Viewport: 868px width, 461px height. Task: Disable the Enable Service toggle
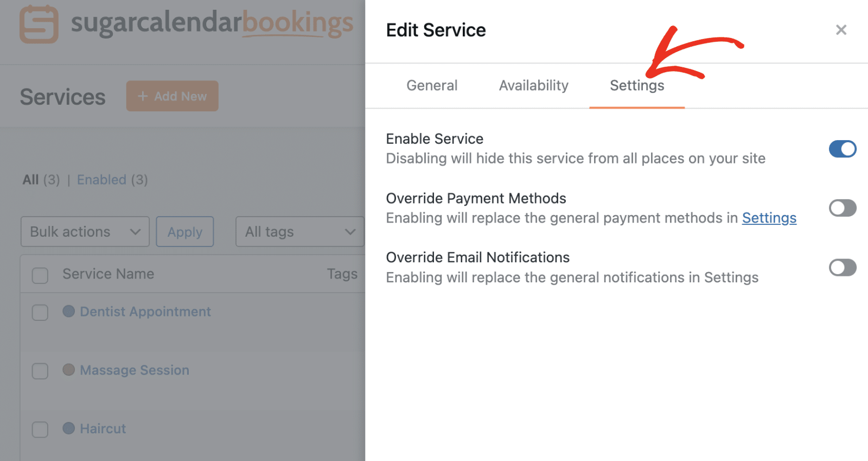tap(842, 149)
